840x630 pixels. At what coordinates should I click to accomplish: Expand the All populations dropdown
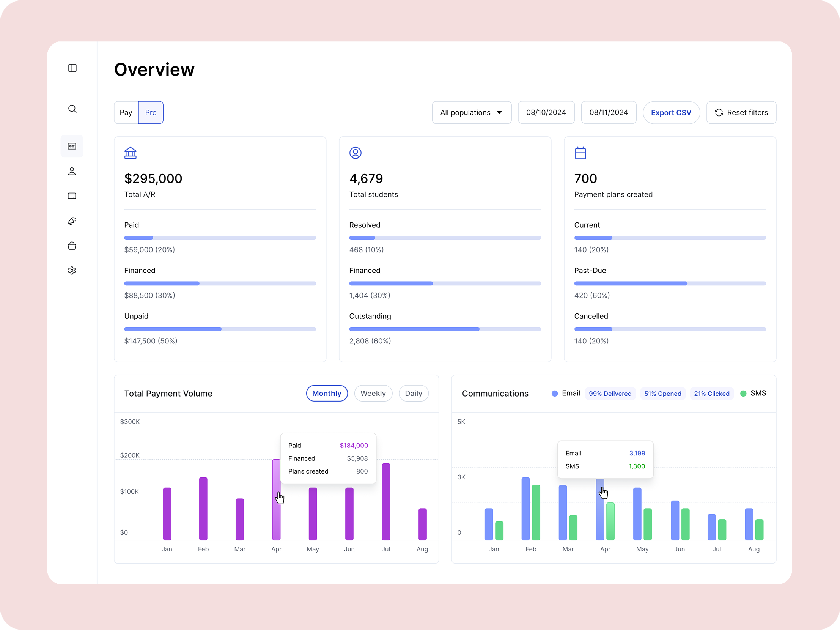[x=472, y=112]
